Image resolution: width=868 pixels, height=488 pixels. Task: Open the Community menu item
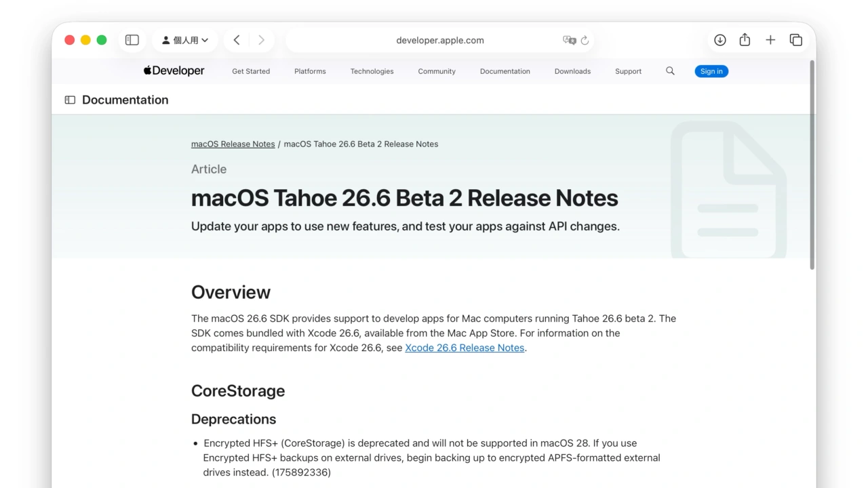point(437,71)
